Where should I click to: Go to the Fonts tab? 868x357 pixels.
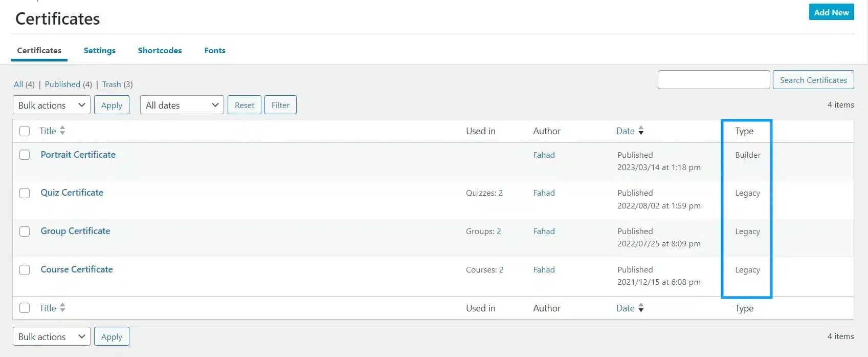214,50
